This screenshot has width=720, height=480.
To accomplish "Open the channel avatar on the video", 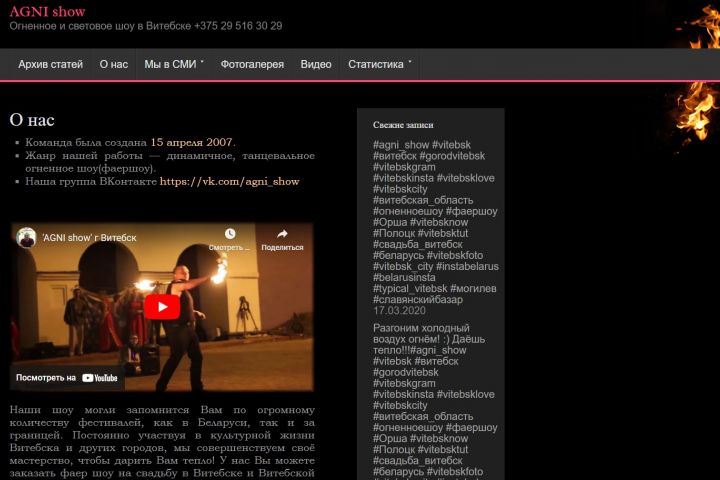I will pos(26,237).
